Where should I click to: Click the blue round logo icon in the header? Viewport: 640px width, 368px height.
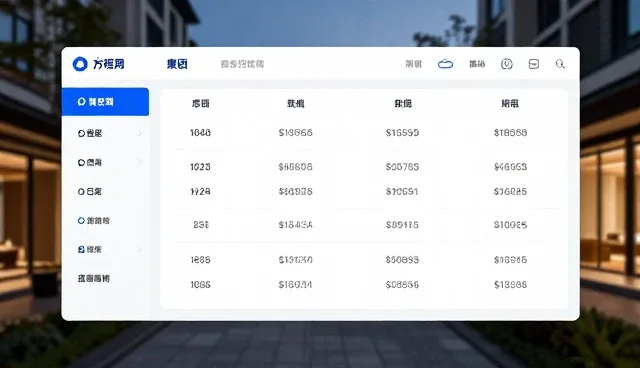coord(80,64)
